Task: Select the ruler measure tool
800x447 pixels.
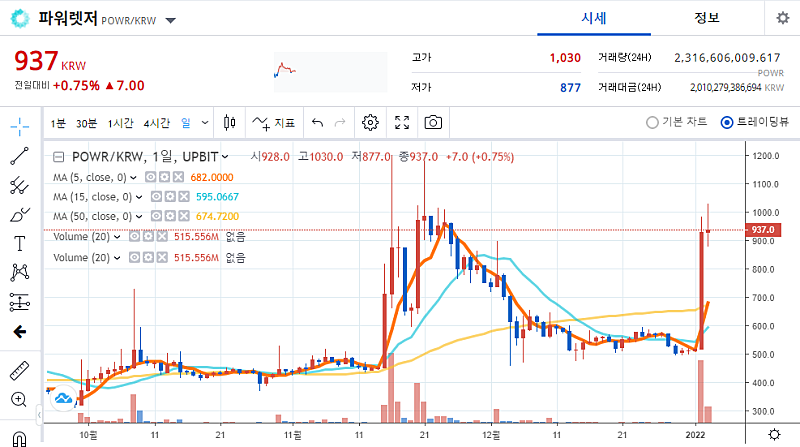Action: point(19,371)
